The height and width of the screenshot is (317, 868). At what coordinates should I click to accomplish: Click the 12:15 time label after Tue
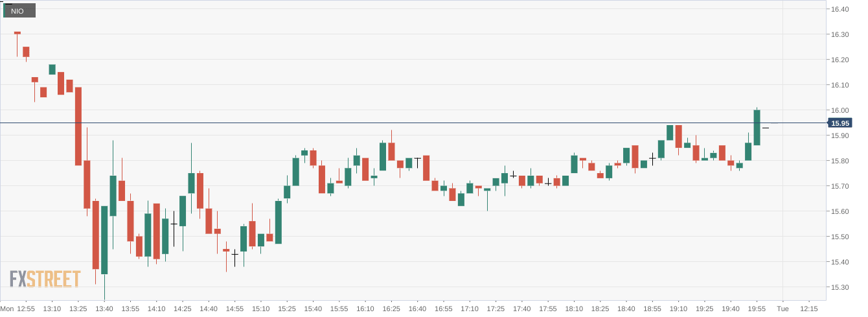pos(808,309)
